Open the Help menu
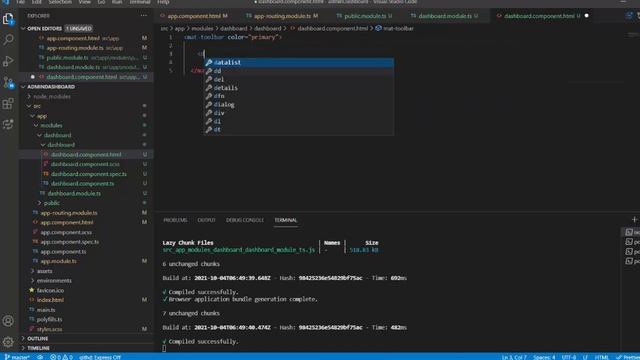640x360 pixels. (x=163, y=2)
